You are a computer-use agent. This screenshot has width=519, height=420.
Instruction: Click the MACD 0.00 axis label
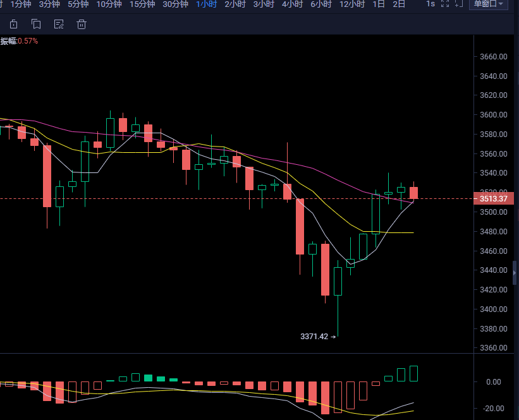494,382
